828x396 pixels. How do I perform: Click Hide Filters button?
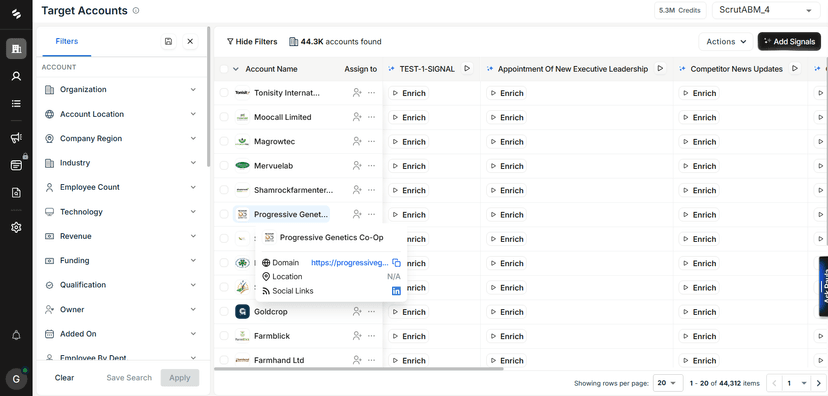pyautogui.click(x=252, y=41)
